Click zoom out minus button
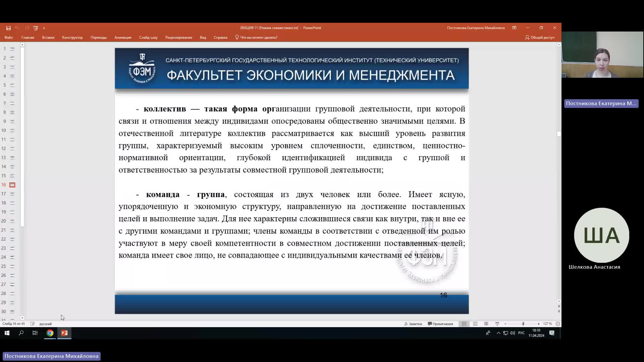The height and width of the screenshot is (362, 644). [505, 324]
